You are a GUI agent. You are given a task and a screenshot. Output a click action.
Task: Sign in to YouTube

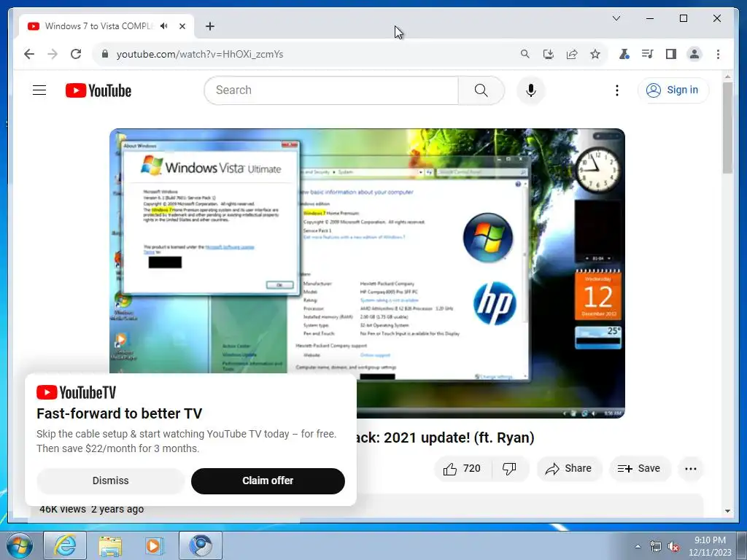(x=673, y=90)
